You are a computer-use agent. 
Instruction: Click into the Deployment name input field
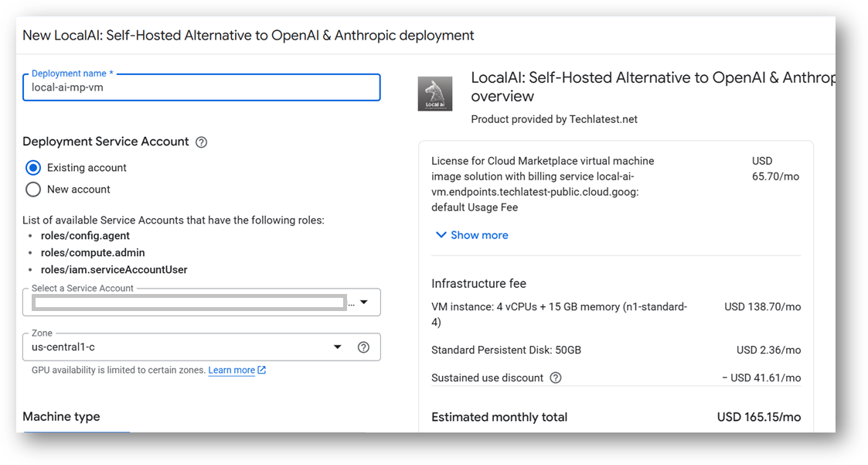[202, 87]
